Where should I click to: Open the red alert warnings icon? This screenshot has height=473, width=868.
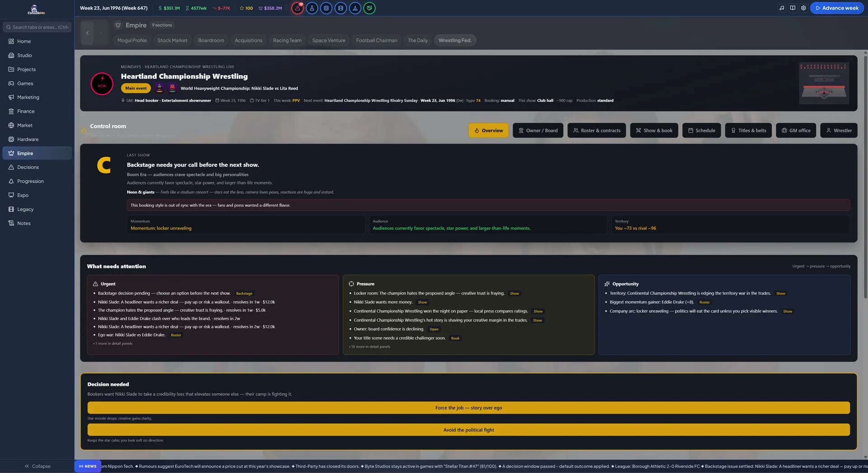coord(297,8)
